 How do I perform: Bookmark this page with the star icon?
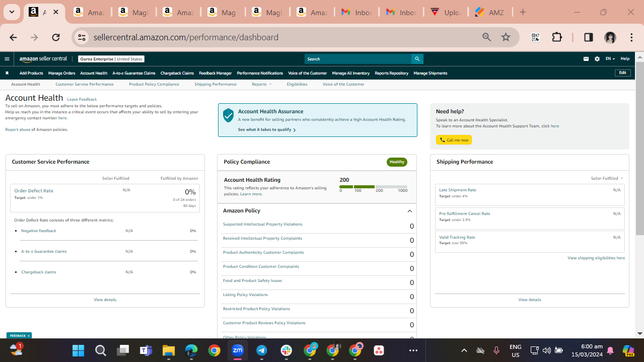pos(506,37)
